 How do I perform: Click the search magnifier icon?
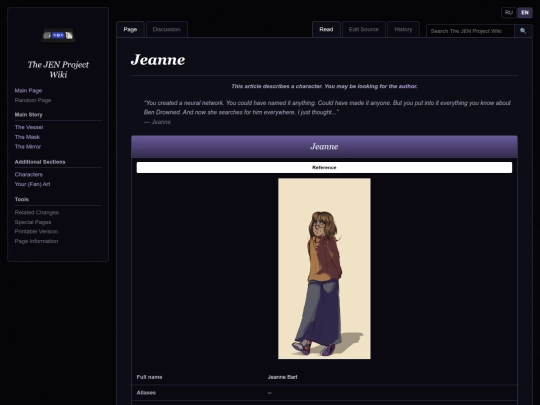[523, 31]
